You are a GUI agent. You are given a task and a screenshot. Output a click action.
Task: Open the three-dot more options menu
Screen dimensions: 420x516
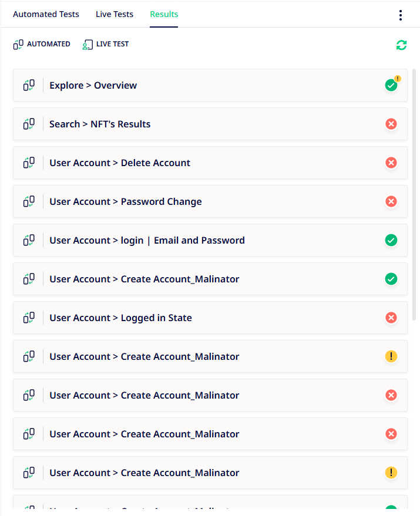tap(401, 15)
